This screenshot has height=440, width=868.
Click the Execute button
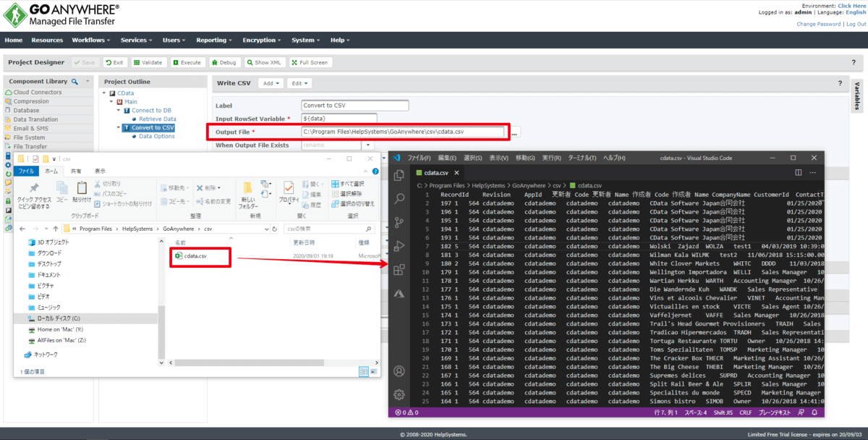click(x=186, y=62)
